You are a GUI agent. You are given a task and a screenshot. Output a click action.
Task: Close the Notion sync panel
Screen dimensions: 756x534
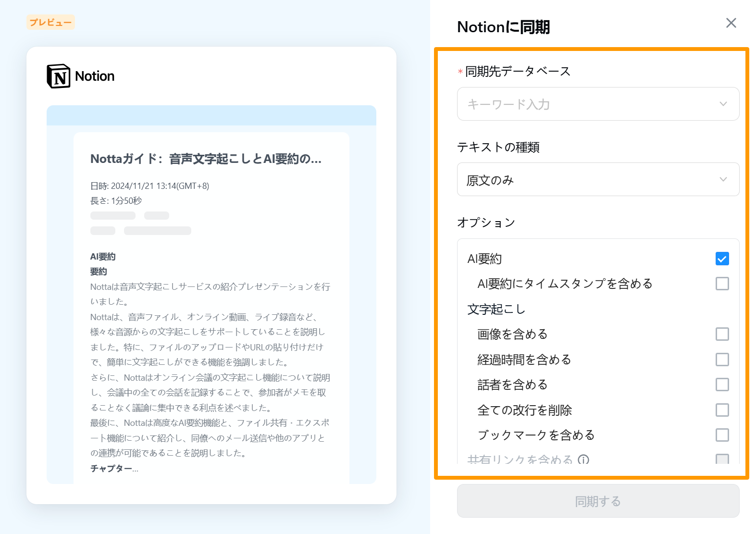pyautogui.click(x=731, y=23)
